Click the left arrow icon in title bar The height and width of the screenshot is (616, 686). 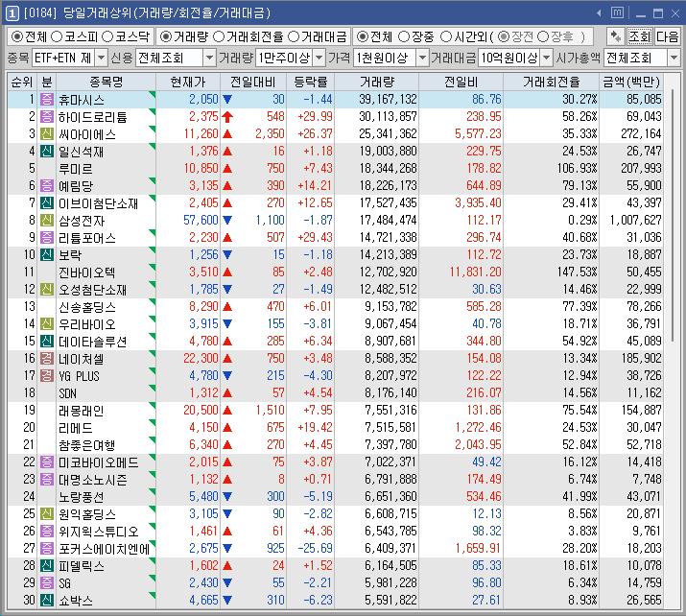(x=599, y=13)
